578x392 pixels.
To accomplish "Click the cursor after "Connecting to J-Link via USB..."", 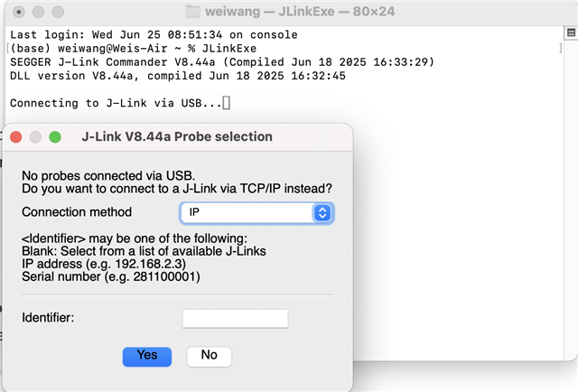I will coord(227,103).
